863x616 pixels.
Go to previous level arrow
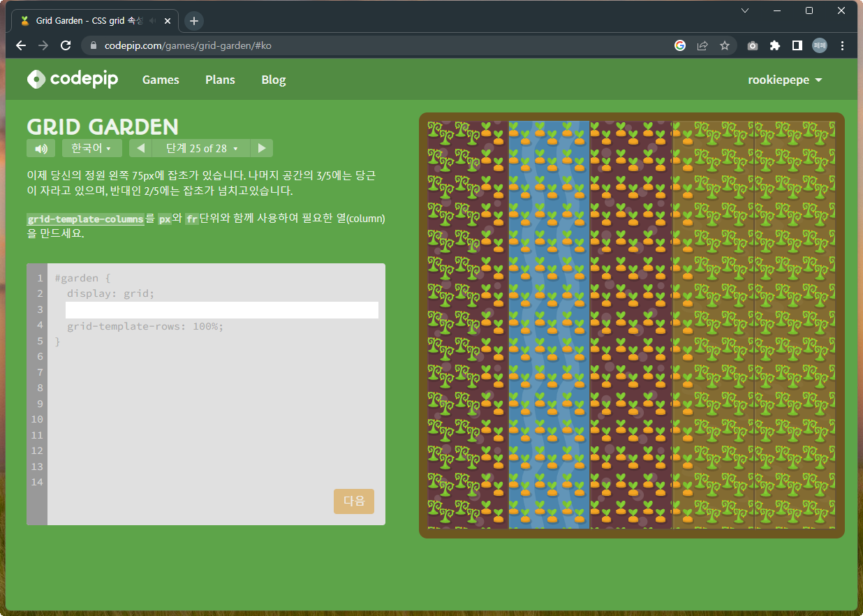pyautogui.click(x=140, y=148)
